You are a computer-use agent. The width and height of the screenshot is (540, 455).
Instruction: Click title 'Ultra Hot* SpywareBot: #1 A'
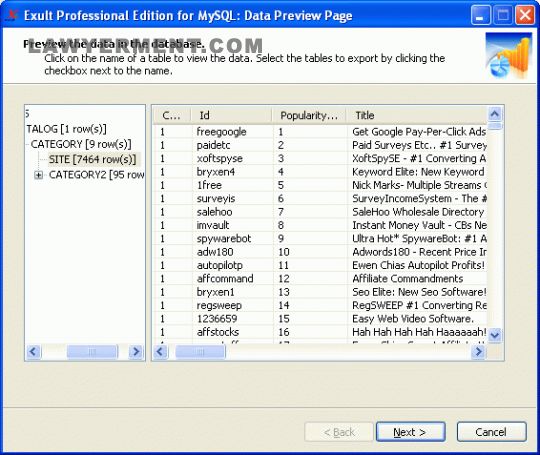click(x=419, y=239)
